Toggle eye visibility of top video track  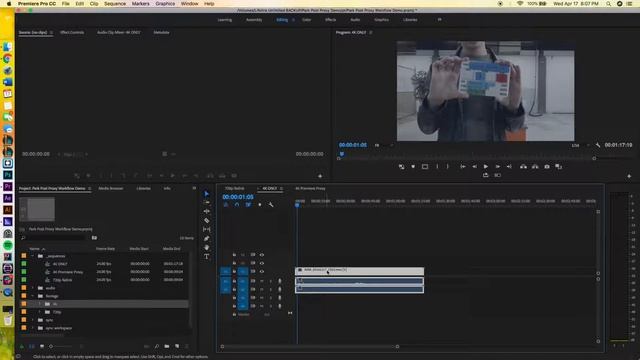(x=262, y=255)
